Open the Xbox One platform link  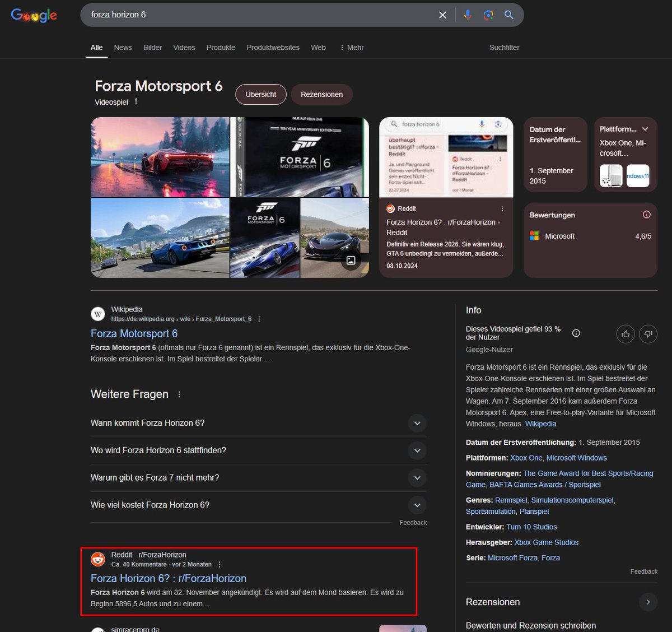(526, 458)
